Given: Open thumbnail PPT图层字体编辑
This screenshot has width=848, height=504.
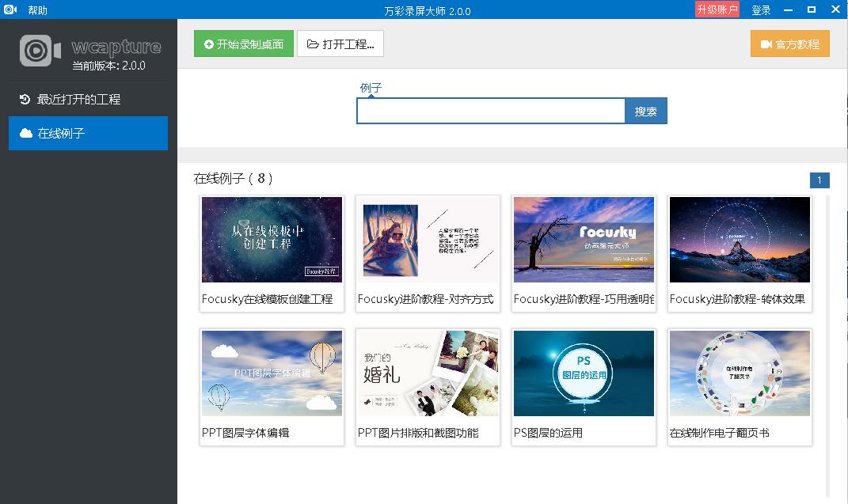Looking at the screenshot, I should 272,373.
